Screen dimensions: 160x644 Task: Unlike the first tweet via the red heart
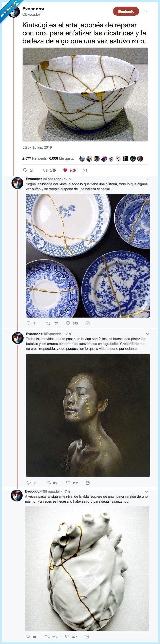click(65, 170)
